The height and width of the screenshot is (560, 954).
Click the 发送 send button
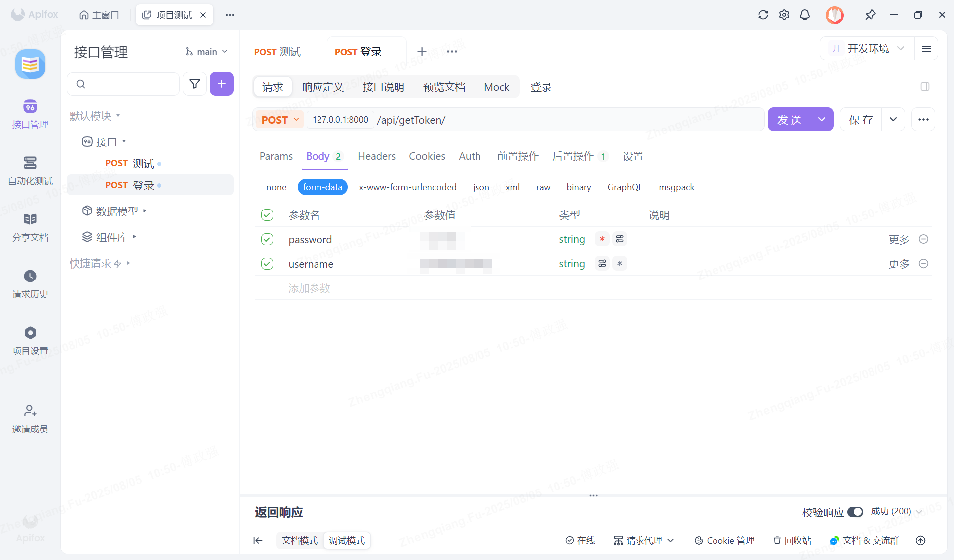click(790, 119)
